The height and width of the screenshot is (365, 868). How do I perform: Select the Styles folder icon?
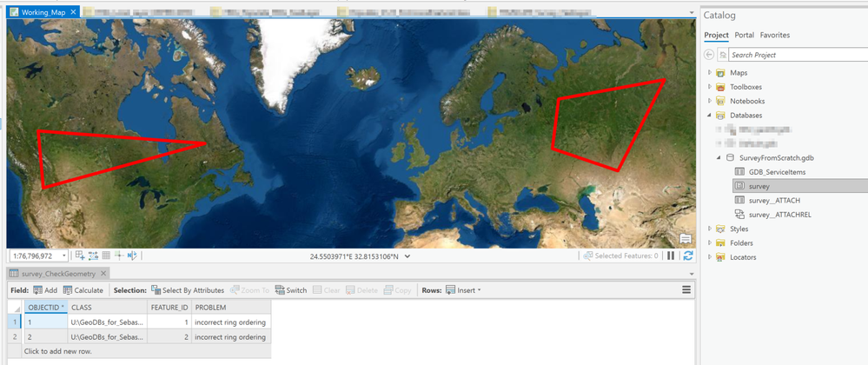pos(720,229)
